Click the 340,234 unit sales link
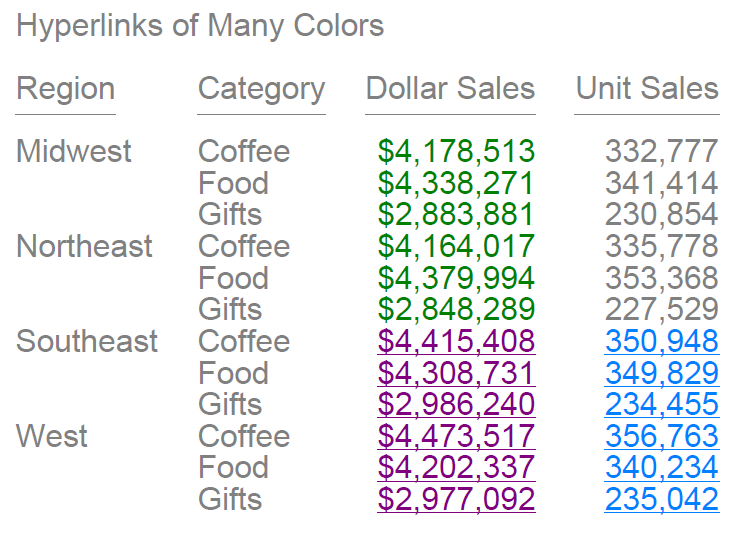Viewport: 734px width, 536px height. (661, 467)
